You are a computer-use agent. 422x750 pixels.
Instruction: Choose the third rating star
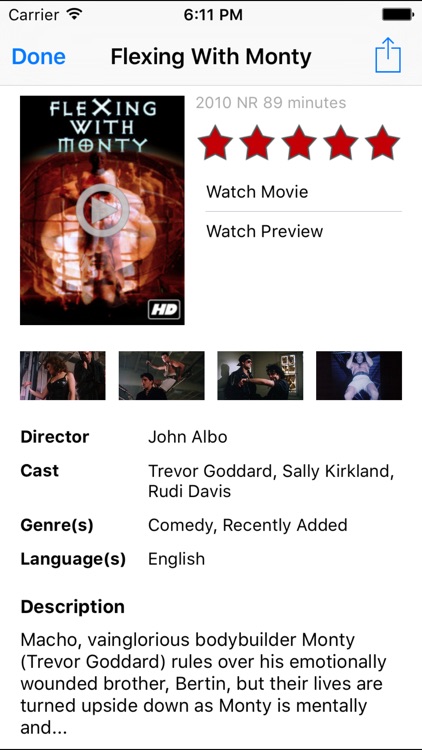coord(299,143)
